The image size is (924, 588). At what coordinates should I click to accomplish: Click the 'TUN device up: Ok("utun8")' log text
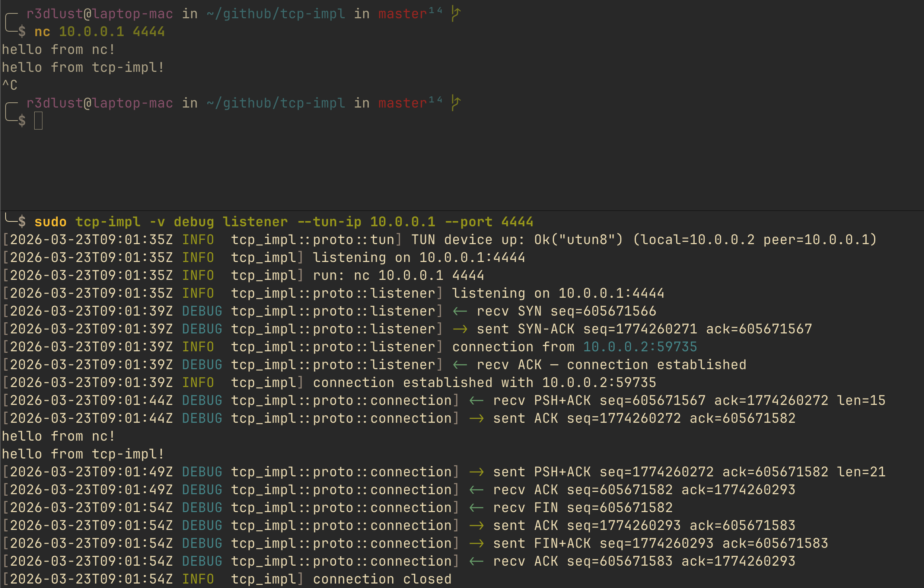click(x=517, y=239)
